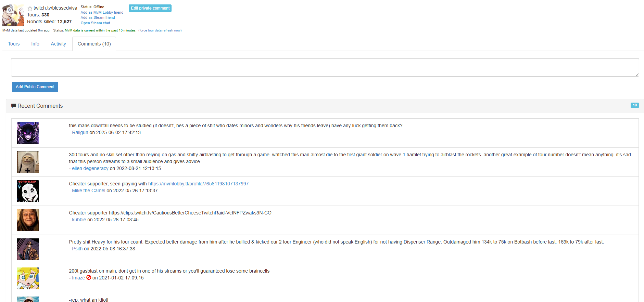Screen dimensions: 644x302
Task: Open ellen degeneracy's profile link
Action: click(x=90, y=168)
